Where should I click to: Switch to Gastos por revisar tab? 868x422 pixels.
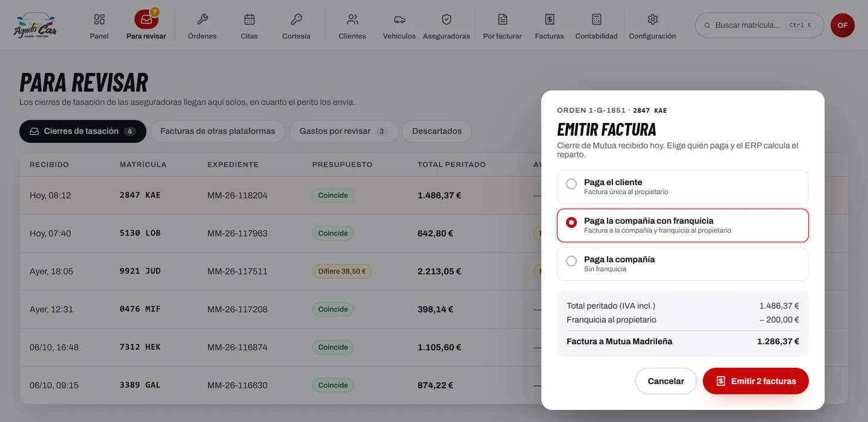[x=344, y=131]
